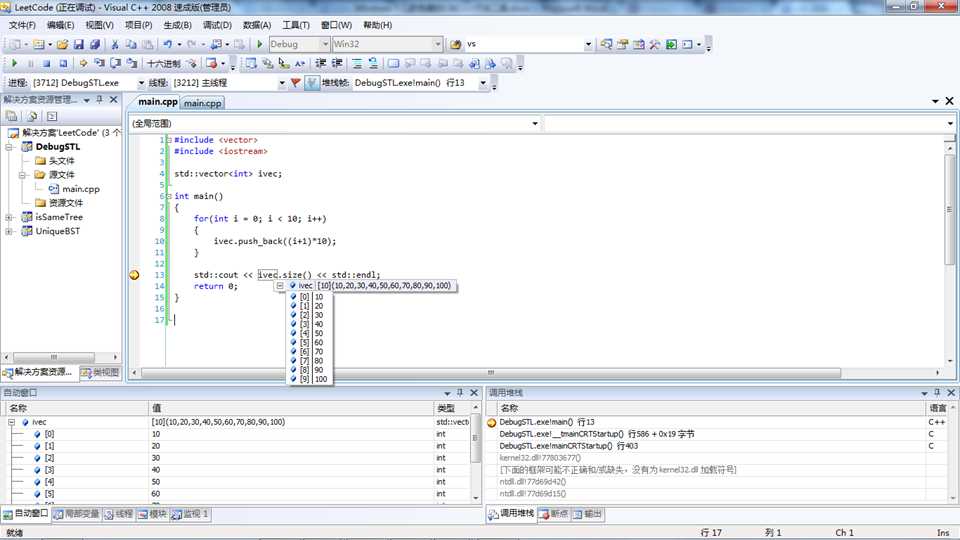960x540 pixels.
Task: Show next statement yellow arrow icon
Action: click(x=83, y=63)
